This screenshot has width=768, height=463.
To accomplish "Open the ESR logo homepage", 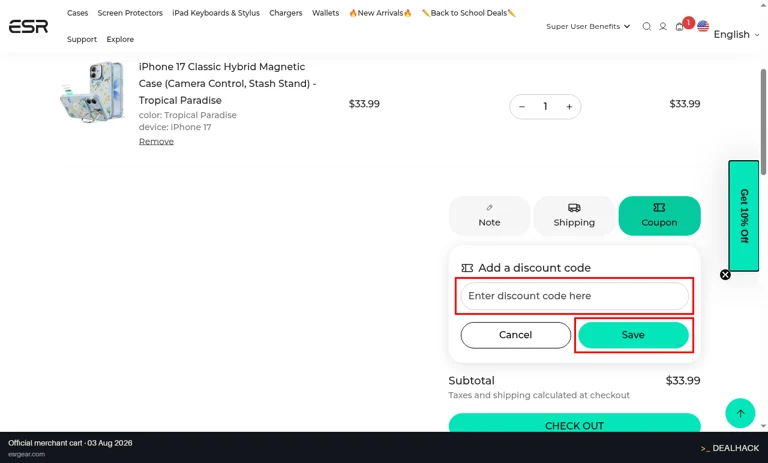I will pos(28,26).
